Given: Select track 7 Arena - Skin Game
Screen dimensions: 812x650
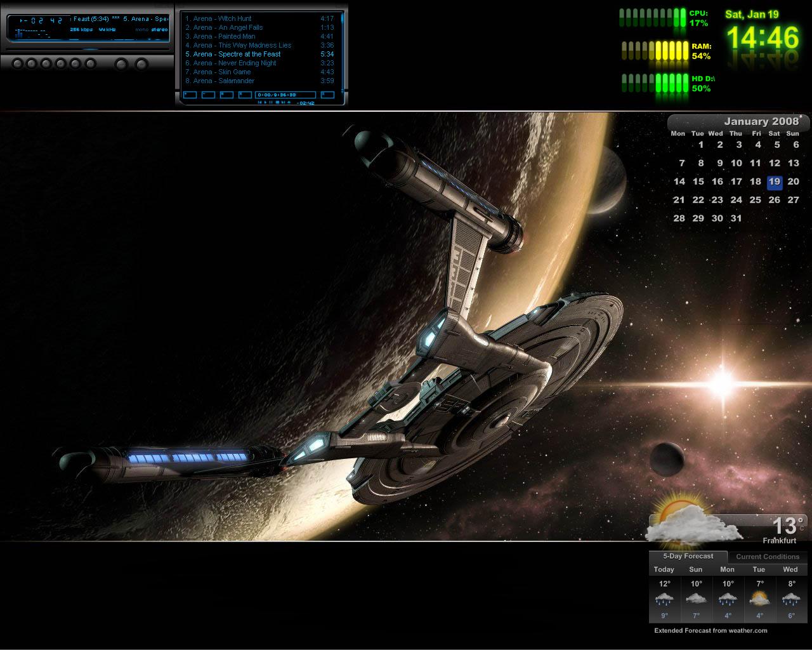Looking at the screenshot, I should 259,72.
